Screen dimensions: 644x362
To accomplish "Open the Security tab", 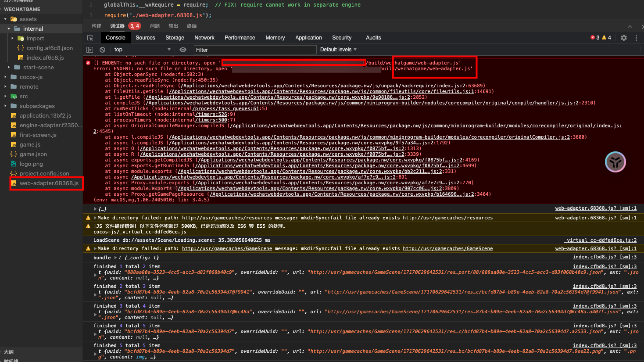I will [x=342, y=38].
